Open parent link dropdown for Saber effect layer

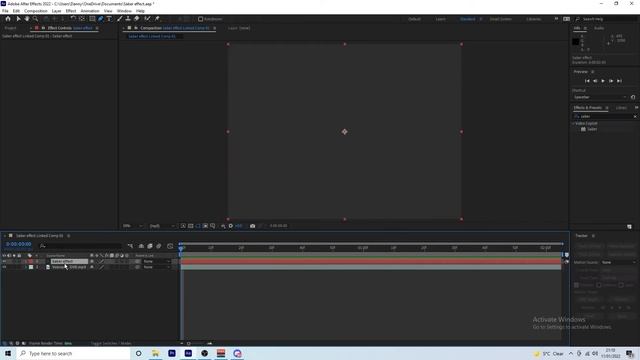pyautogui.click(x=156, y=261)
